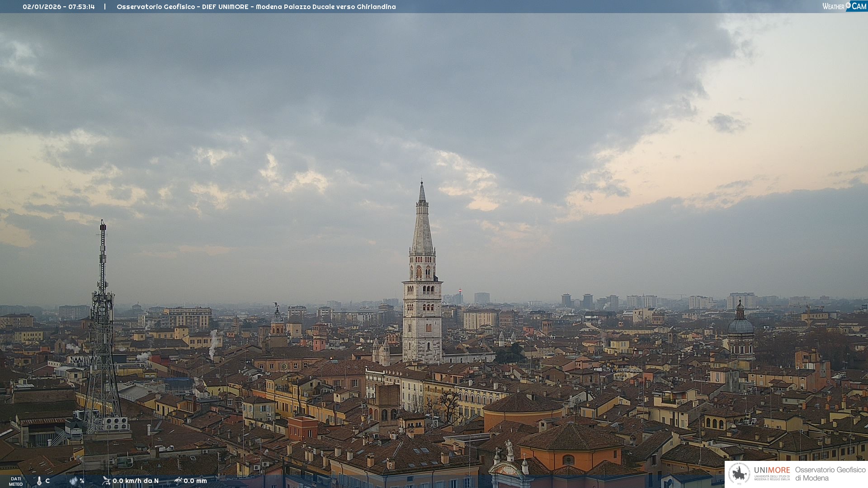Click the camera lens icon in the WeatherCam logo
Image resolution: width=868 pixels, height=488 pixels.
tap(848, 5)
